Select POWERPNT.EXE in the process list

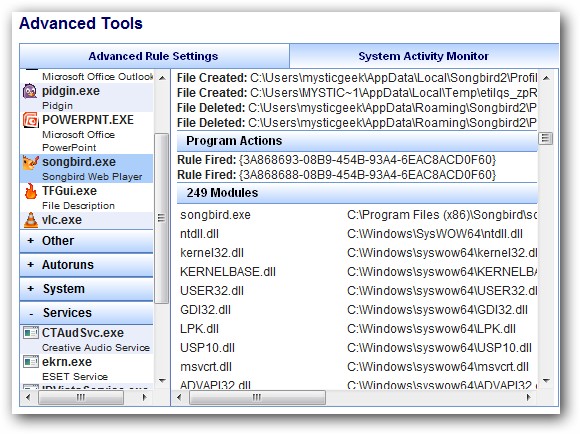(x=87, y=132)
